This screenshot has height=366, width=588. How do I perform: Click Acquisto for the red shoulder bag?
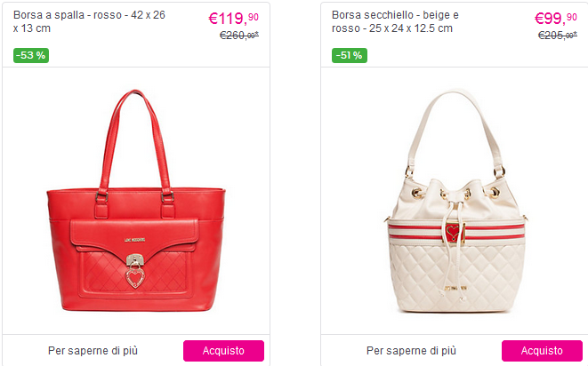click(223, 351)
